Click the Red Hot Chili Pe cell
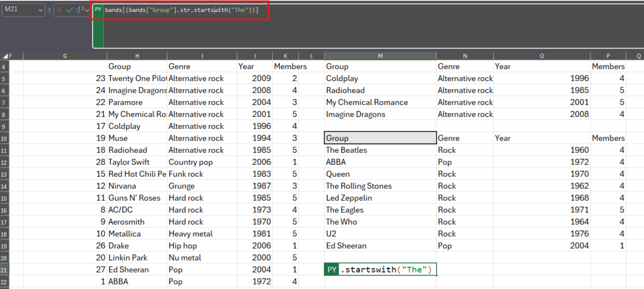The image size is (644, 289). tap(136, 174)
